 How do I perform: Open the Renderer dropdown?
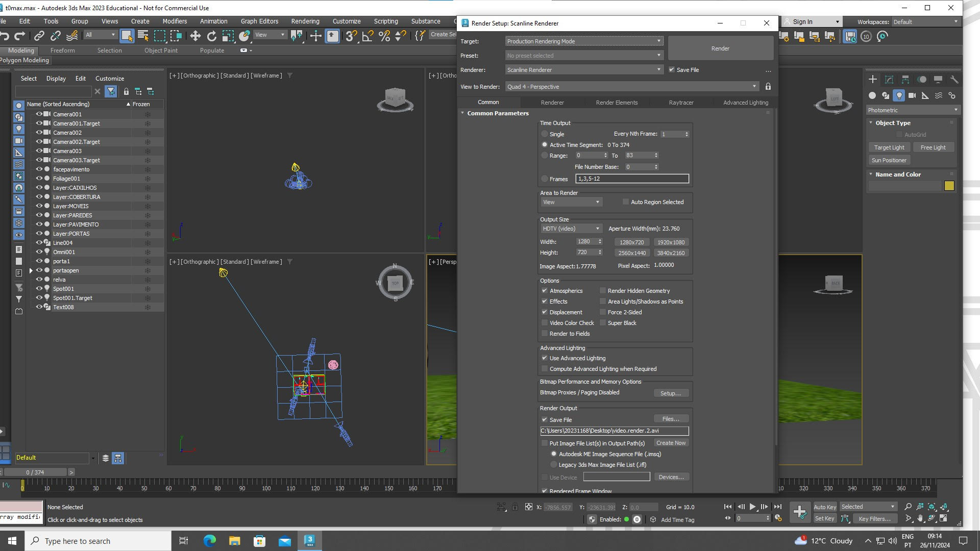(x=584, y=70)
